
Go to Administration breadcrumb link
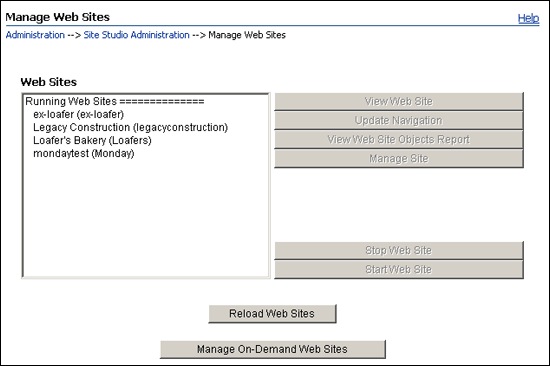[x=35, y=35]
